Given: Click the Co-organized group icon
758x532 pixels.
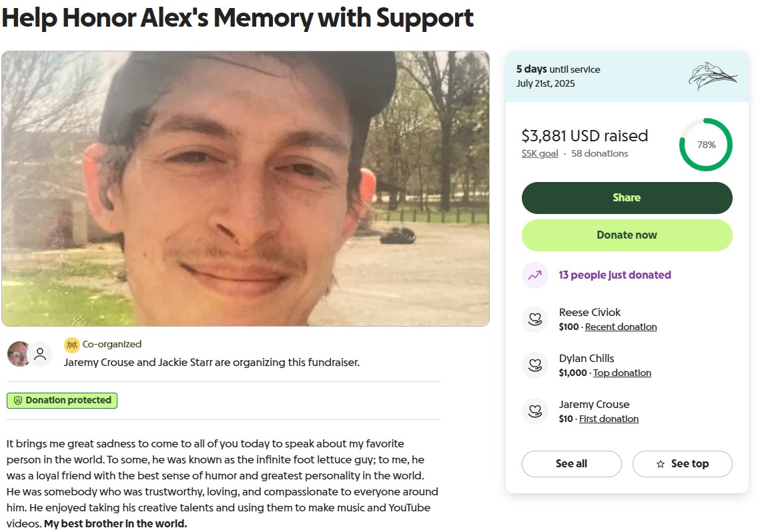Looking at the screenshot, I should tap(71, 345).
